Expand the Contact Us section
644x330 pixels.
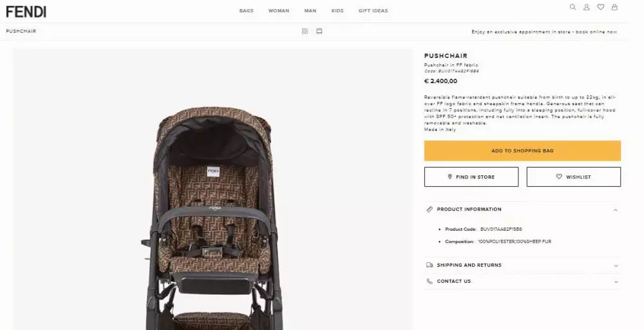[x=616, y=281]
